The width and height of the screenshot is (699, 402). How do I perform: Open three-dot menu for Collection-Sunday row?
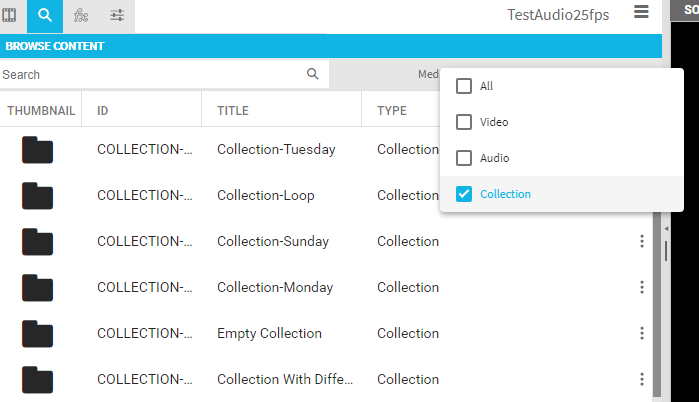pyautogui.click(x=642, y=241)
